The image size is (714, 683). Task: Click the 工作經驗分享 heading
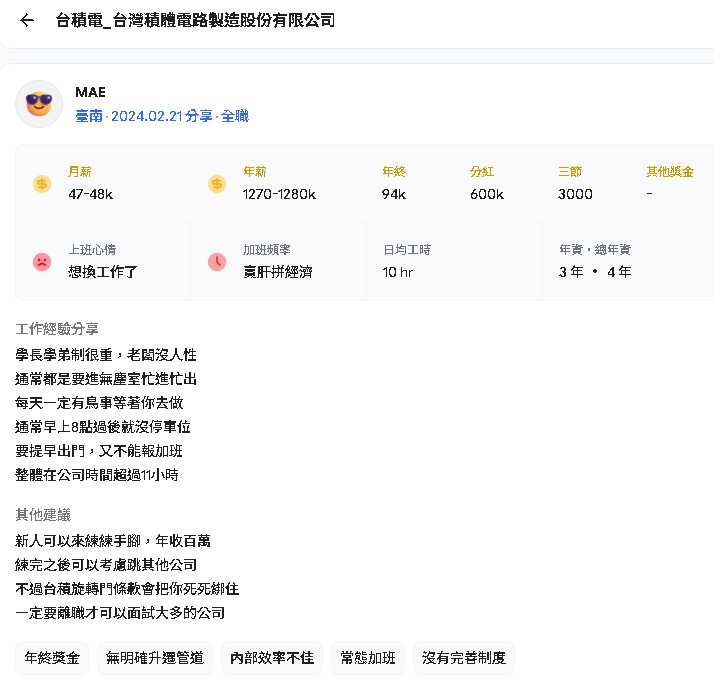(57, 329)
